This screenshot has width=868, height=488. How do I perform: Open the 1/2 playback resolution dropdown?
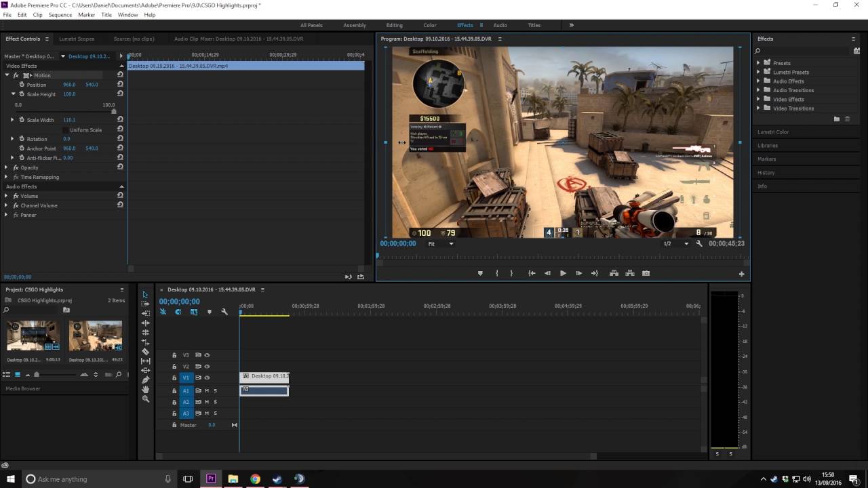tap(675, 243)
